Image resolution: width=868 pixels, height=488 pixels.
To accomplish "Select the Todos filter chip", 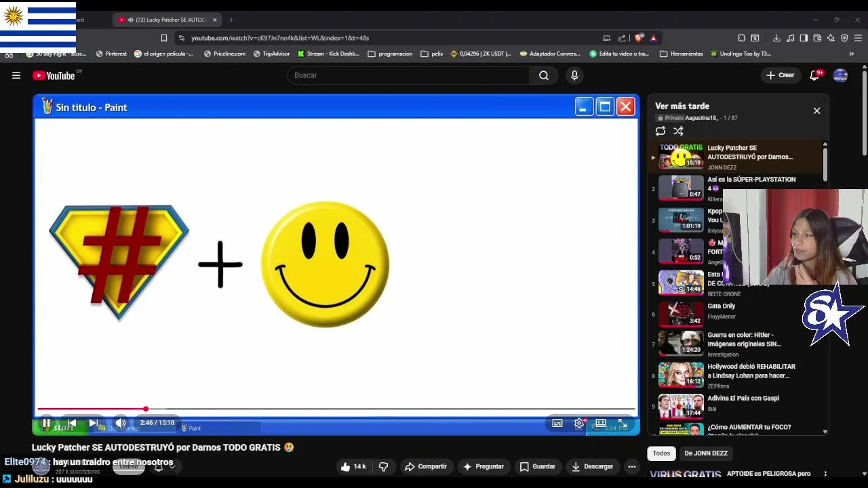I will [661, 453].
